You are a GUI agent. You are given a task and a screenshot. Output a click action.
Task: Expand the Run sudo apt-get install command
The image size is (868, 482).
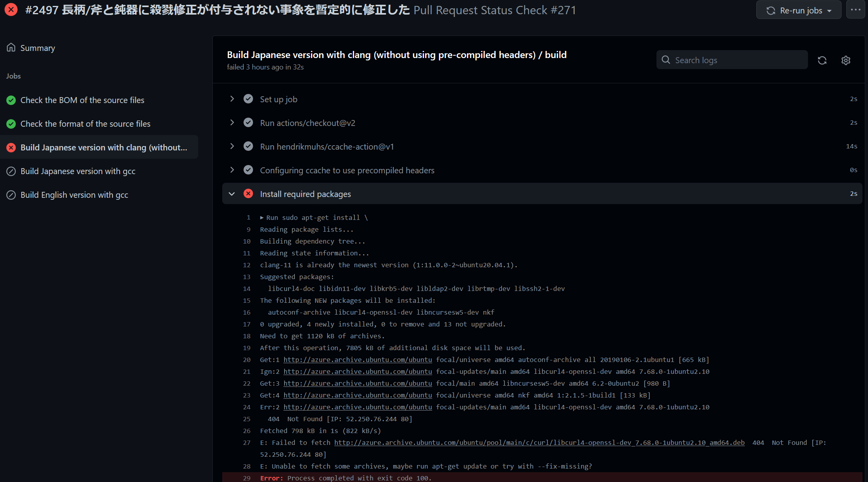point(262,218)
